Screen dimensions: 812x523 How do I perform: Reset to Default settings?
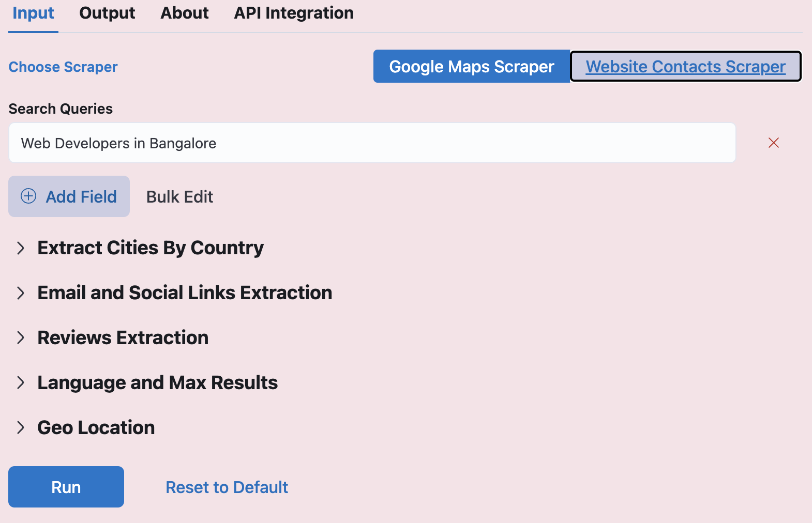[227, 487]
